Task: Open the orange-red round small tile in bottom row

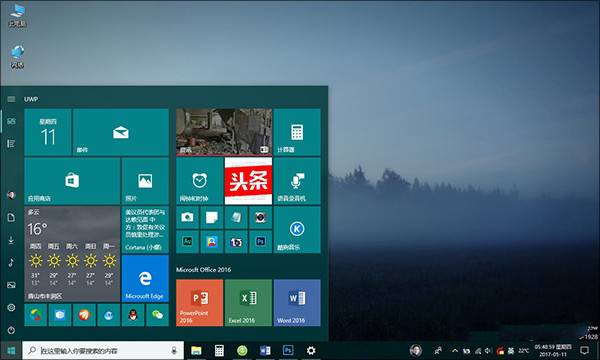Action: click(84, 315)
